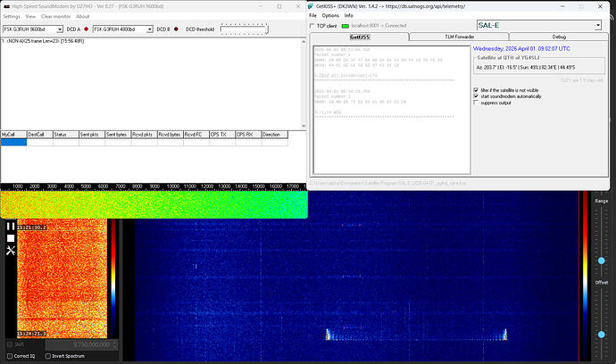Open the Debug tab
The image size is (616, 364).
[x=558, y=37]
